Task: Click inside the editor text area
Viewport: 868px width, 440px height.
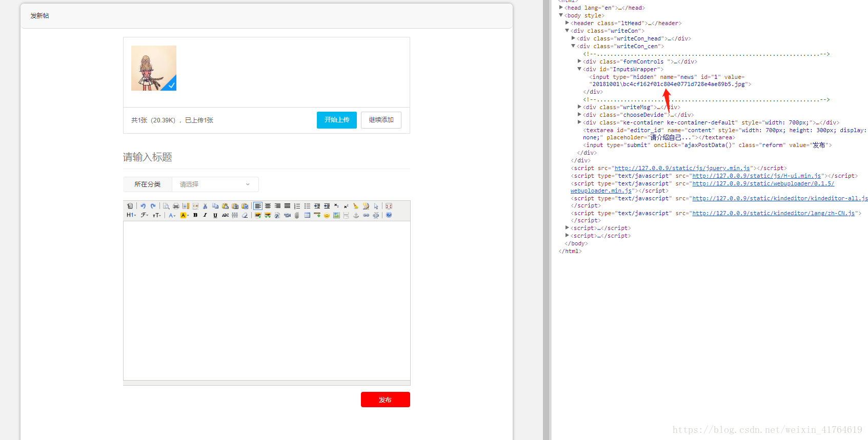Action: click(267, 301)
